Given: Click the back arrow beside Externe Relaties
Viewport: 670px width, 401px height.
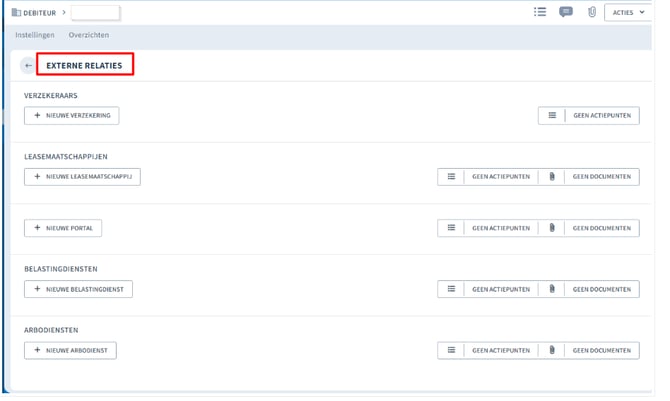Looking at the screenshot, I should [28, 66].
